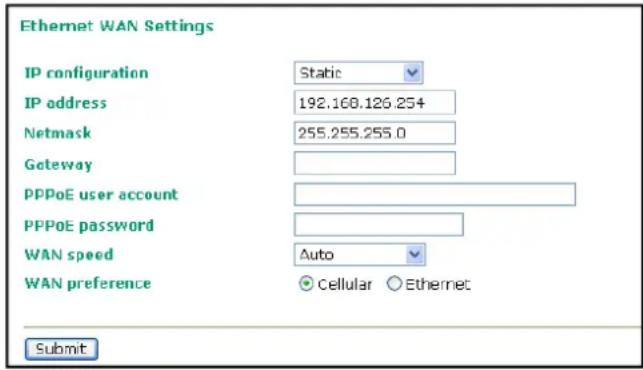The height and width of the screenshot is (370, 643).
Task: Choose Ethernet as WAN preference
Action: coord(394,283)
